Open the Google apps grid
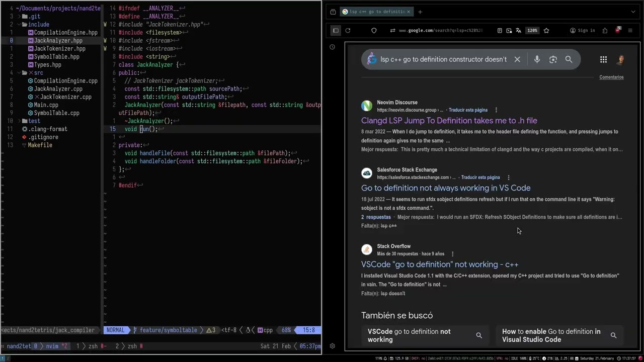The height and width of the screenshot is (362, 644). [x=603, y=59]
